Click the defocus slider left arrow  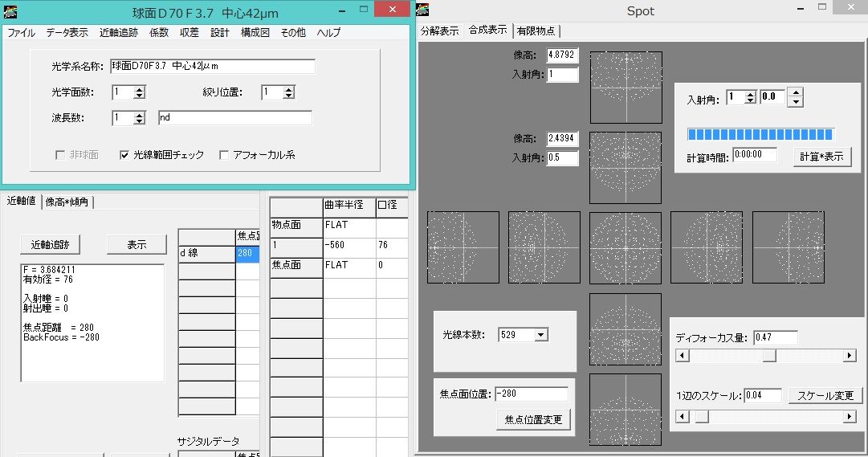point(683,356)
